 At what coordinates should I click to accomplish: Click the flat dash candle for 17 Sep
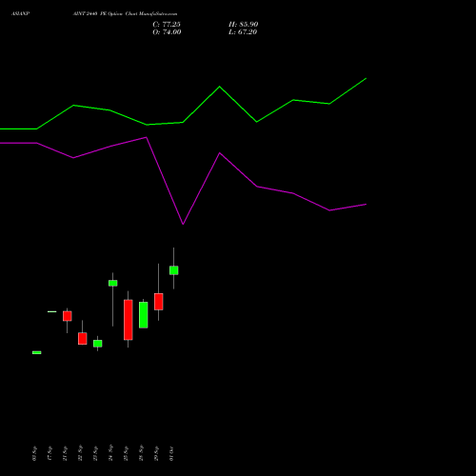[x=52, y=311]
